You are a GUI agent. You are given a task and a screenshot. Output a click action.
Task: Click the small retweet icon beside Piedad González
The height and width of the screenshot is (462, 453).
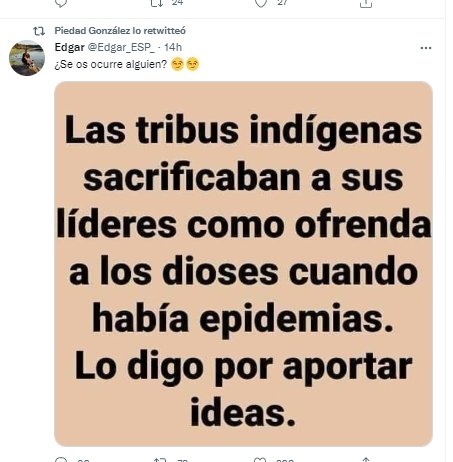point(39,31)
